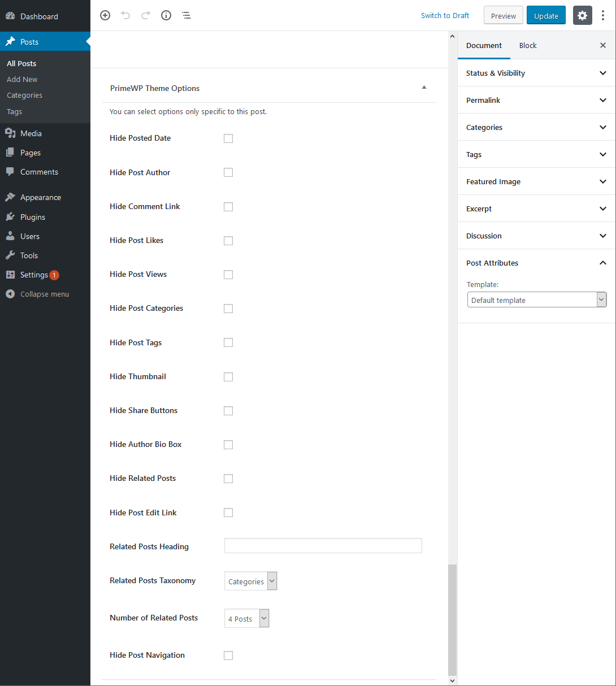Image resolution: width=616 pixels, height=686 pixels.
Task: Click the Preview button
Action: 504,15
